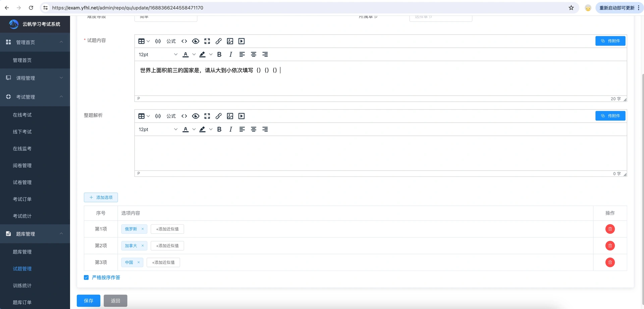
Task: Insert link in question content editor
Action: (x=218, y=41)
